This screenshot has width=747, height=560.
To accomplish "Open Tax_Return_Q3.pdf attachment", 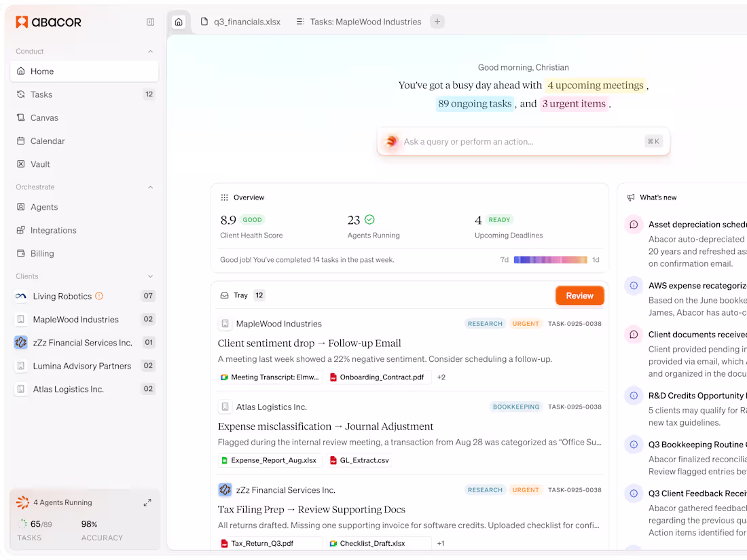I will coord(270,543).
